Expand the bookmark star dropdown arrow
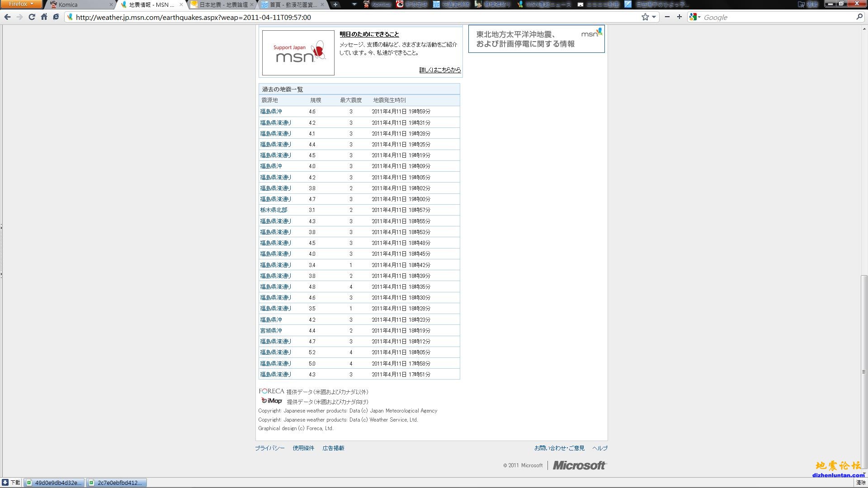The width and height of the screenshot is (868, 488). pos(654,17)
